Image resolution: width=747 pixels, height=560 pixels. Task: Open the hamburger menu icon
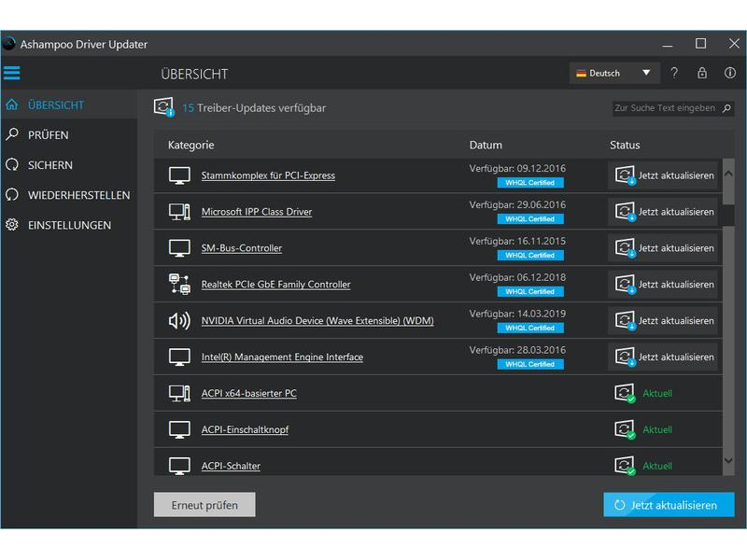pos(12,73)
